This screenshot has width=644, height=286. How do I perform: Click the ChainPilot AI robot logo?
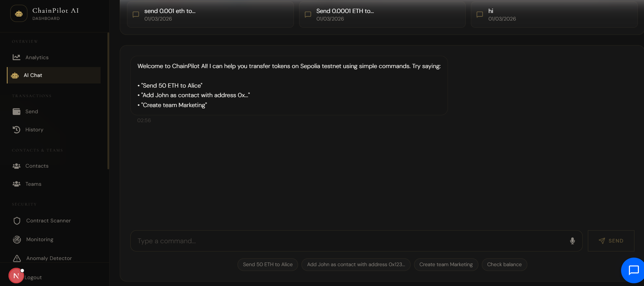click(x=19, y=14)
